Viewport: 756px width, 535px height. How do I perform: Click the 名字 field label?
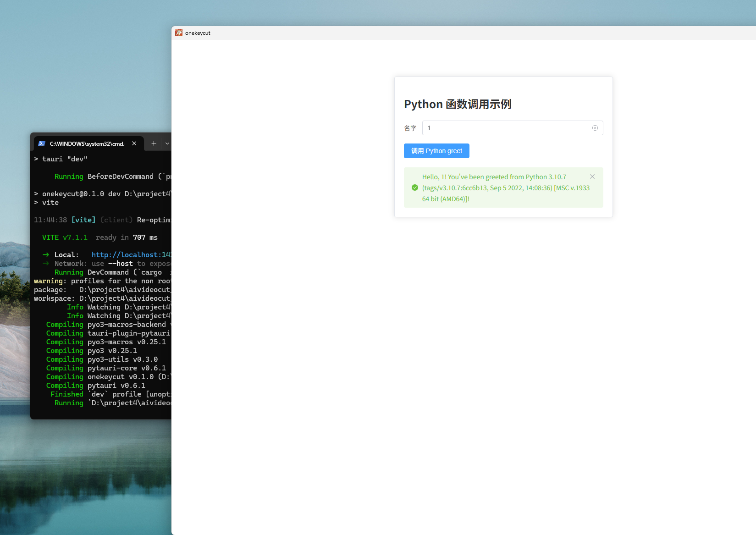click(410, 128)
